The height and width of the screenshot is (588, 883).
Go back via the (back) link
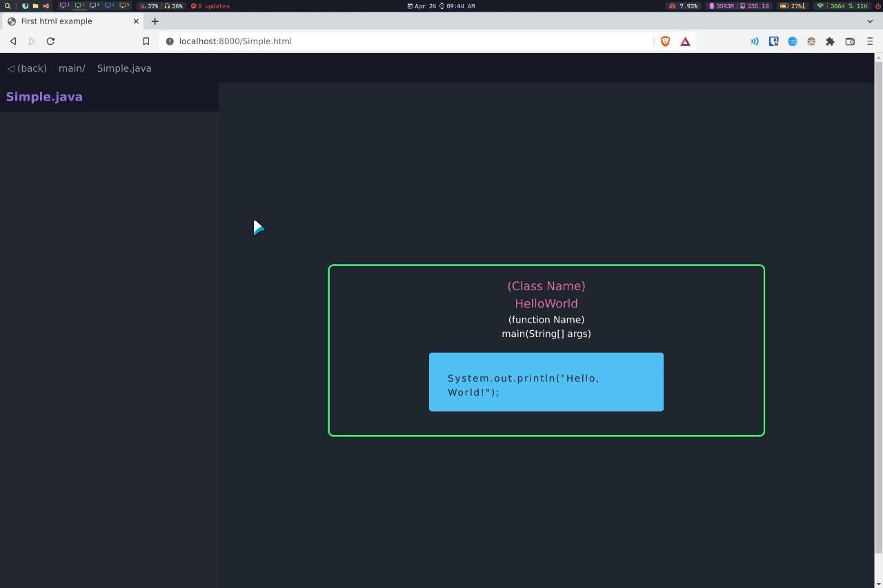[x=27, y=68]
